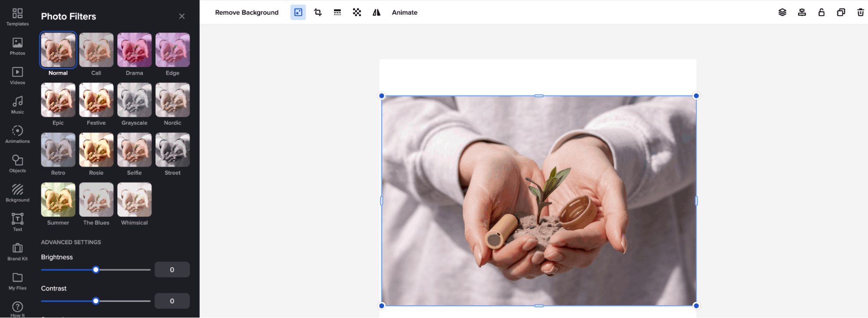Open the border style toolbar icon
This screenshot has height=318, width=868.
click(337, 13)
